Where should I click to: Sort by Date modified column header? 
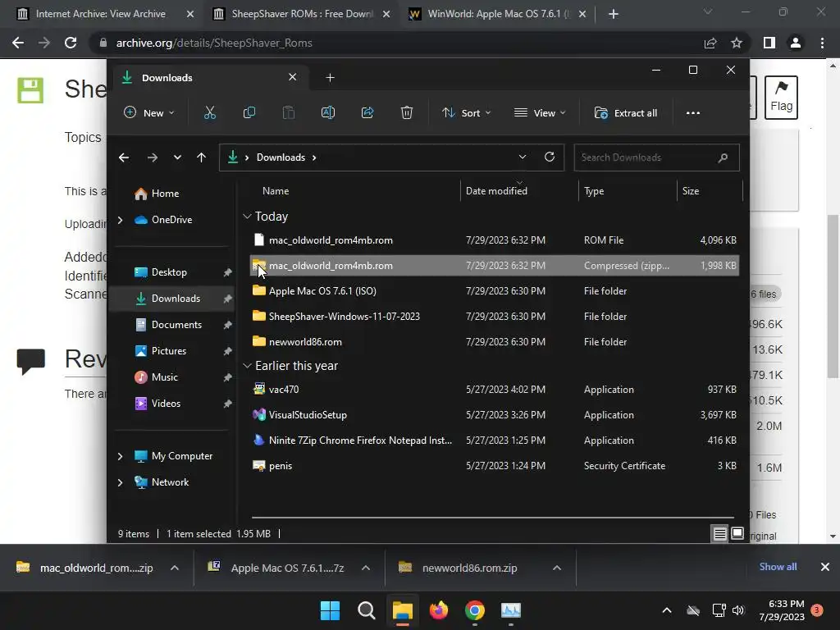tap(496, 190)
